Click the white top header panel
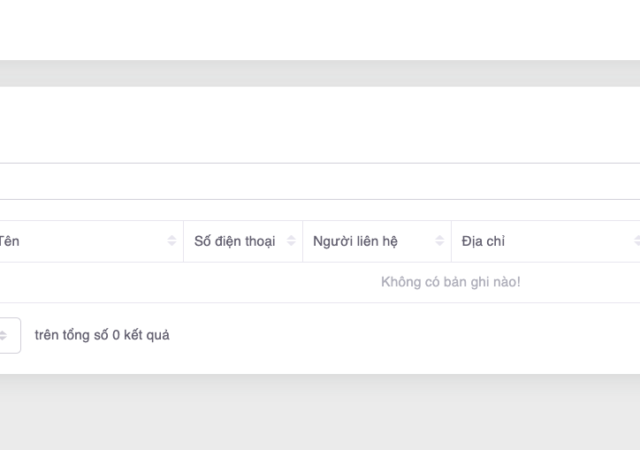The width and height of the screenshot is (640, 450). 320,30
